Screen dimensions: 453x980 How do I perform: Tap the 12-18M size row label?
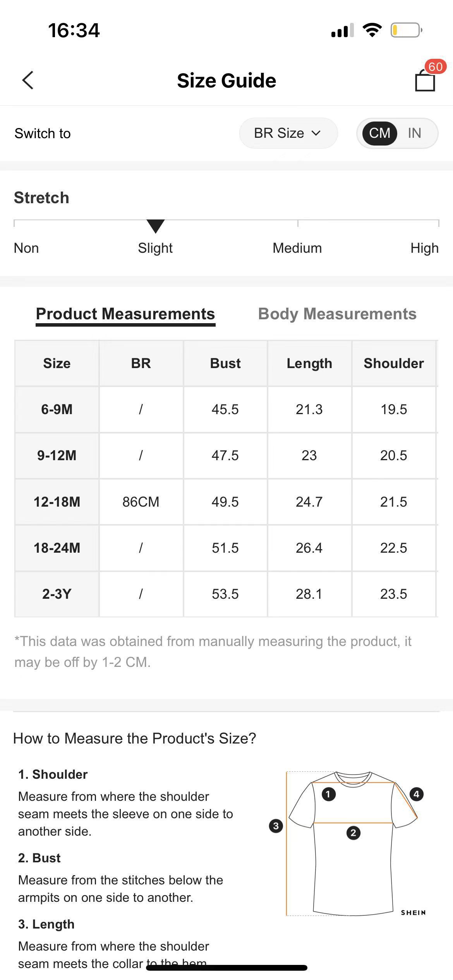[x=57, y=502]
